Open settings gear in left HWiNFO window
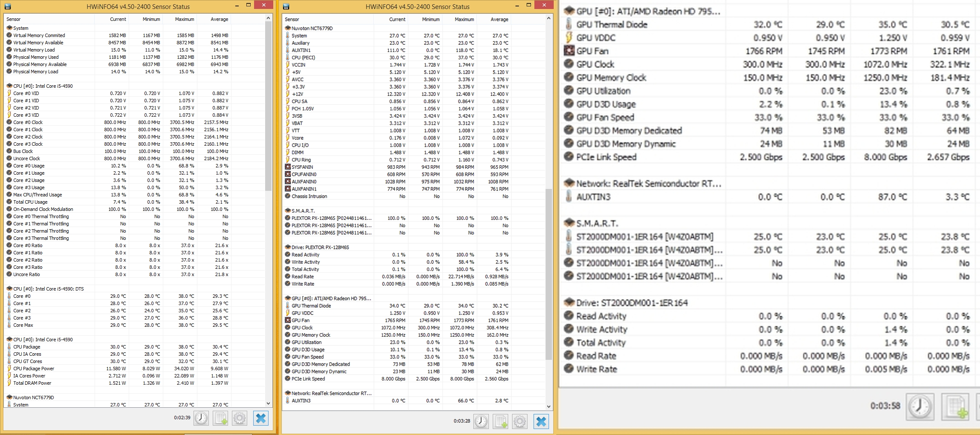Screen dimensions: 980x435 (240, 418)
